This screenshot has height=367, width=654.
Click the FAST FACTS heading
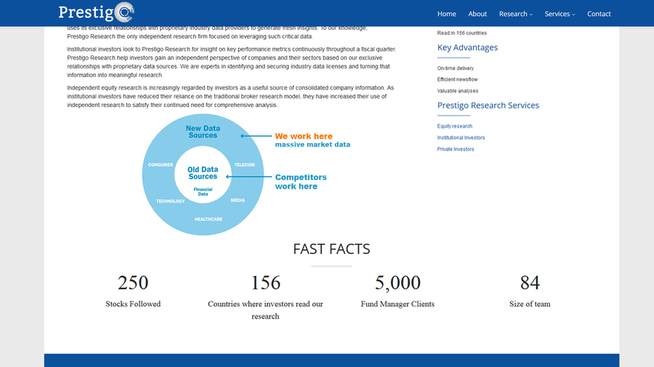click(x=332, y=249)
